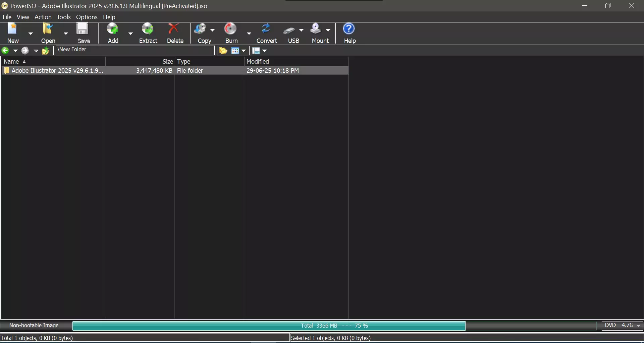
Task: Click the 3,447,480 KB size cell
Action: click(x=154, y=71)
